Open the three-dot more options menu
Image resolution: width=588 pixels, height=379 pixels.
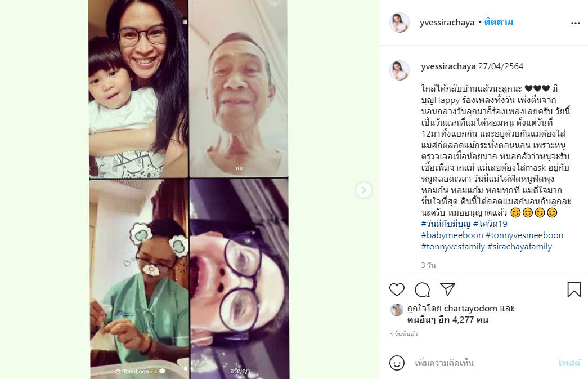coord(576,23)
